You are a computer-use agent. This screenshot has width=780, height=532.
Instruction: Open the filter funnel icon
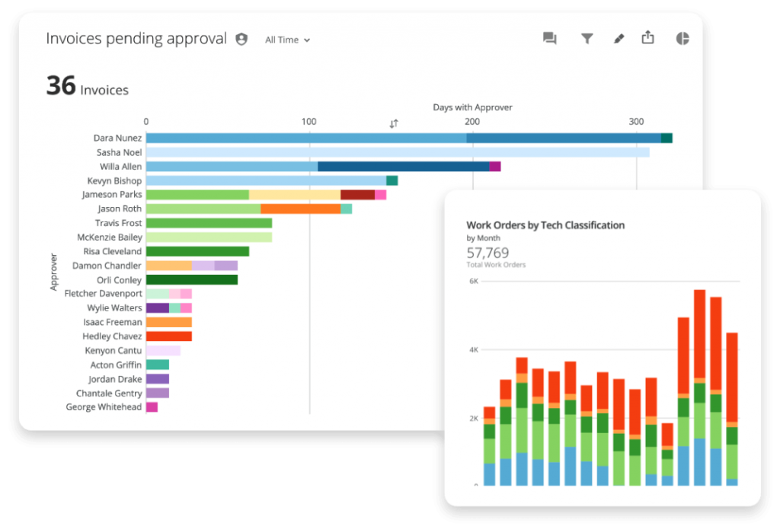click(587, 37)
